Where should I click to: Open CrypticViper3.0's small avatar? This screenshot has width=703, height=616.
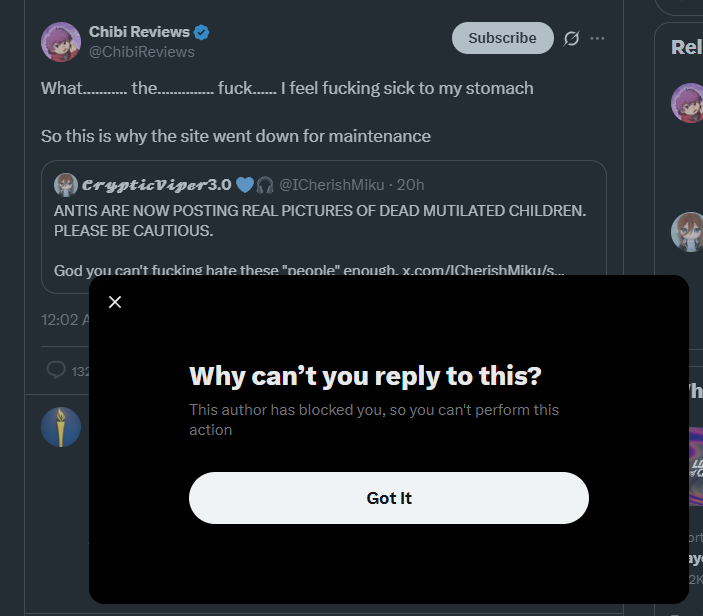point(66,184)
